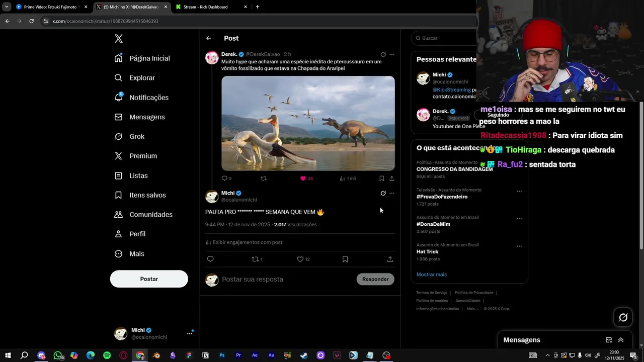Unlike Derek's post with 45 likes
This screenshot has width=644, height=362.
pyautogui.click(x=303, y=178)
